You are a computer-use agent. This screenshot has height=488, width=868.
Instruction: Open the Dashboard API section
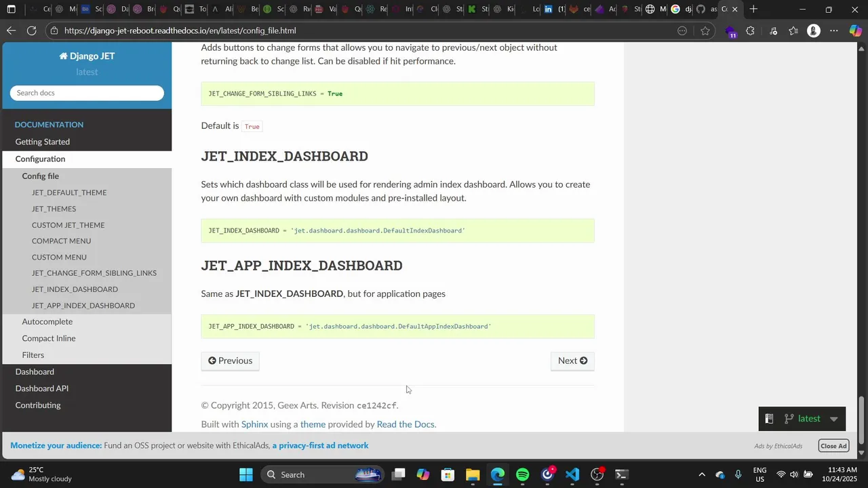coord(42,388)
